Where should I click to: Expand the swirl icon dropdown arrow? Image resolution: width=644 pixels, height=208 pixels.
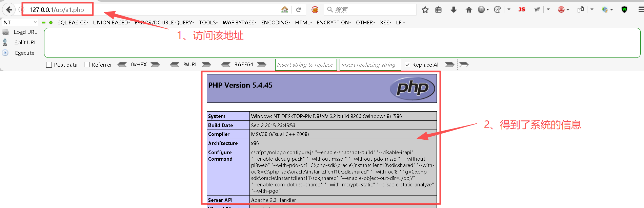point(612,10)
